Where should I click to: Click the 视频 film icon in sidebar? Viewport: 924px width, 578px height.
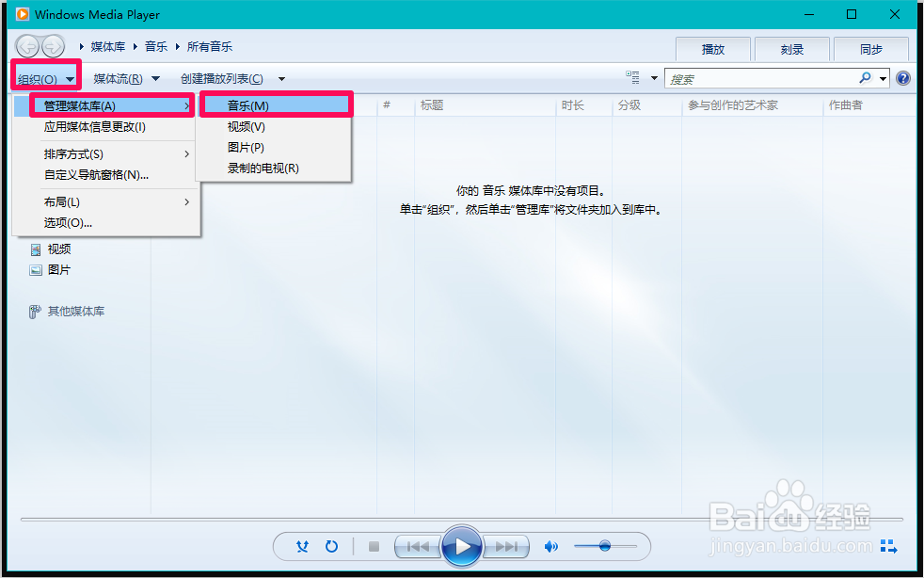[36, 249]
